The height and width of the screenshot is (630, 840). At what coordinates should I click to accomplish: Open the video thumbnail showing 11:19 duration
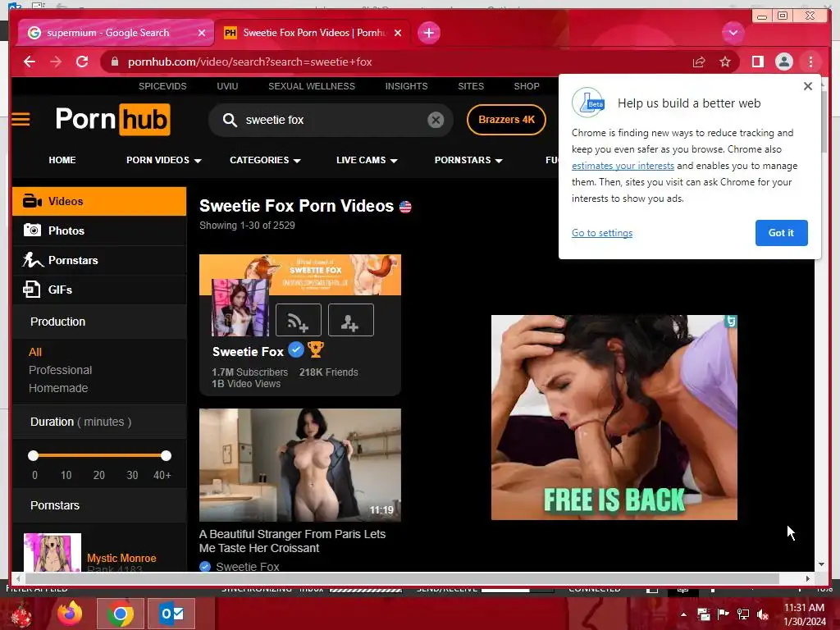(x=300, y=465)
